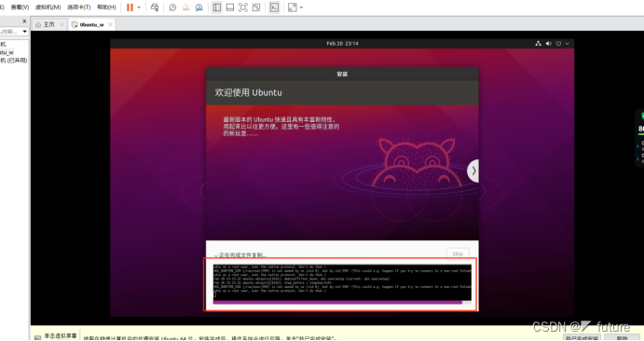Close the 主页 tab
The image size is (644, 341).
[62, 24]
